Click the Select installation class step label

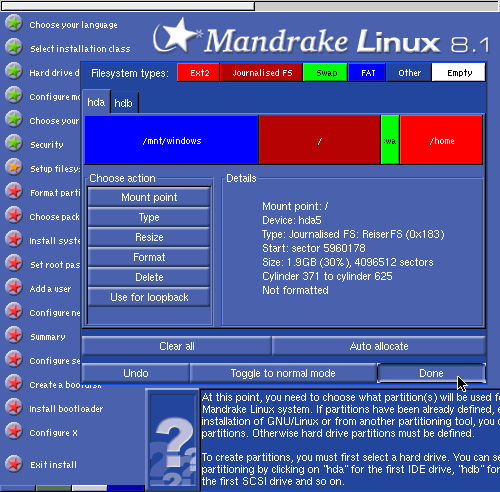[80, 49]
